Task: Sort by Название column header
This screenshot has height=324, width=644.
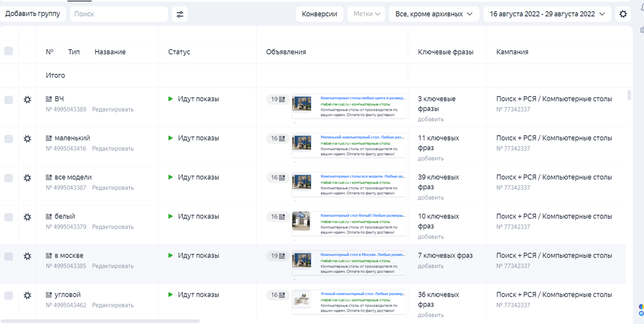Action: coord(110,52)
